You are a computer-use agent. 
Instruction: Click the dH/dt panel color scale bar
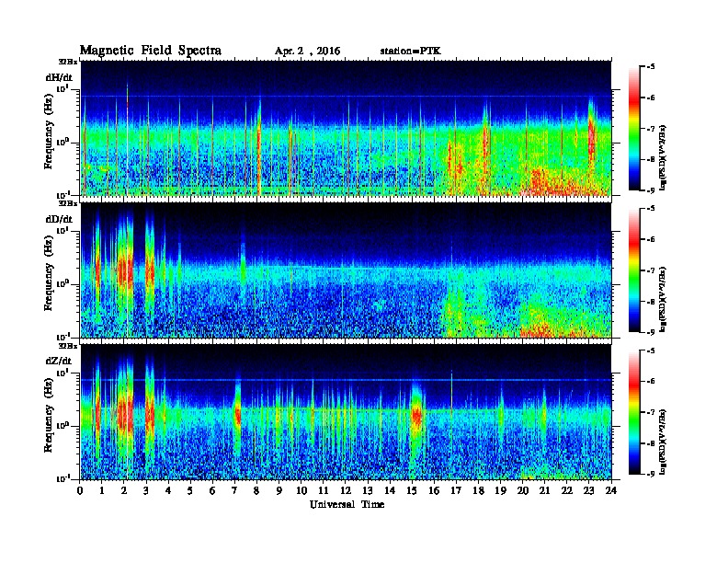click(634, 128)
